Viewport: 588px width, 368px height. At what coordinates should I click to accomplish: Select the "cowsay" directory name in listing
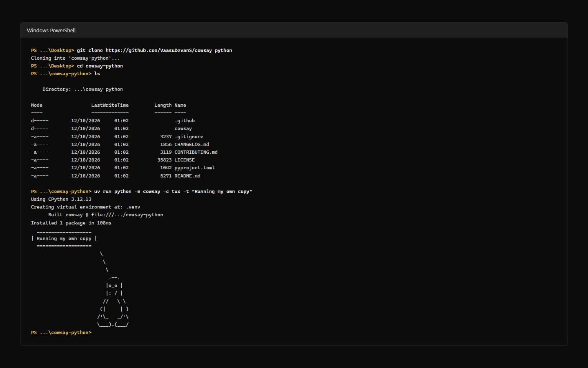click(183, 128)
